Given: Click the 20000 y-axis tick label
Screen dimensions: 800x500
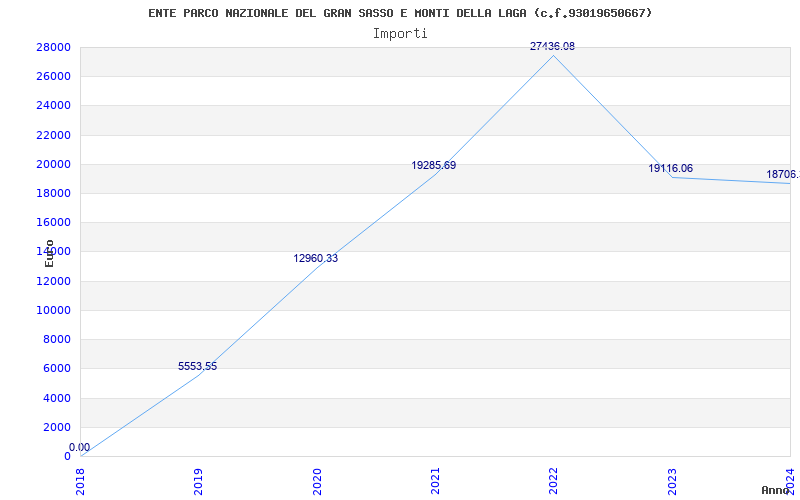Looking at the screenshot, I should [53, 164].
